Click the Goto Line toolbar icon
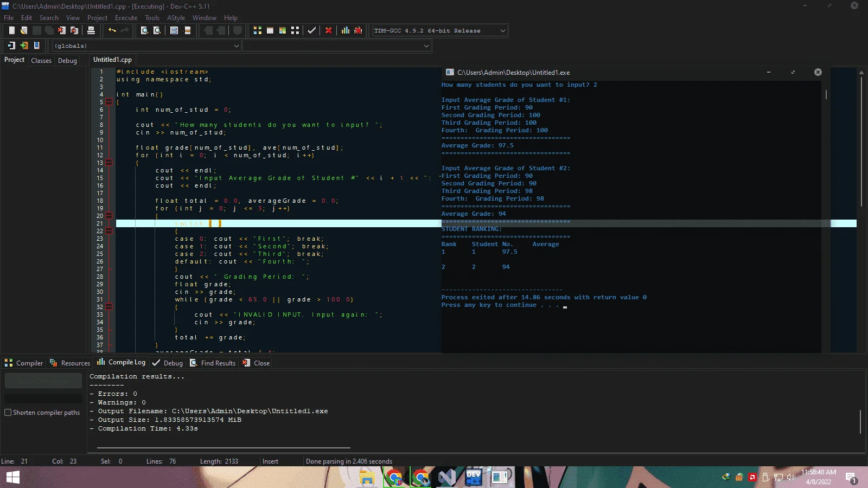 point(187,30)
